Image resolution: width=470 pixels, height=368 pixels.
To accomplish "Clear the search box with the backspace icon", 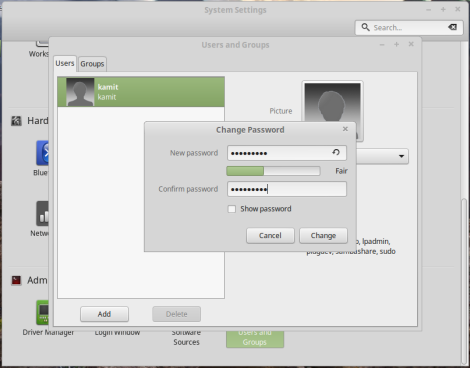I will tap(452, 27).
